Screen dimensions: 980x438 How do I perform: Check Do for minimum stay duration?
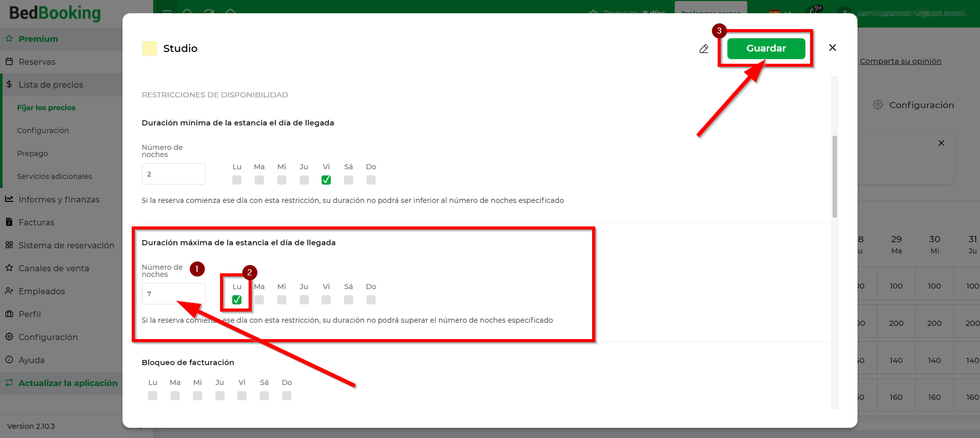coord(371,180)
